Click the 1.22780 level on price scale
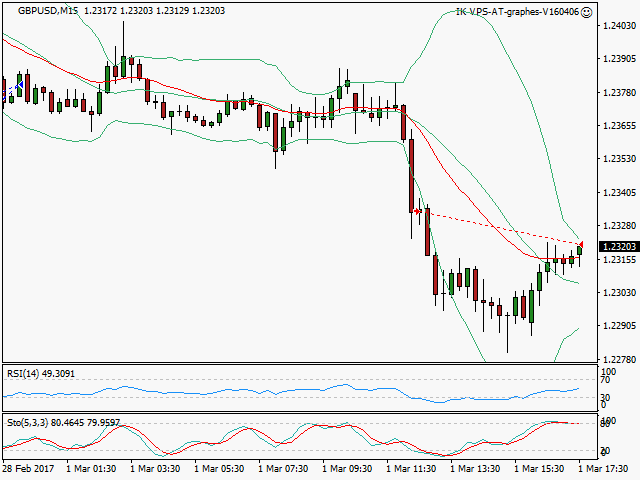 click(x=617, y=359)
